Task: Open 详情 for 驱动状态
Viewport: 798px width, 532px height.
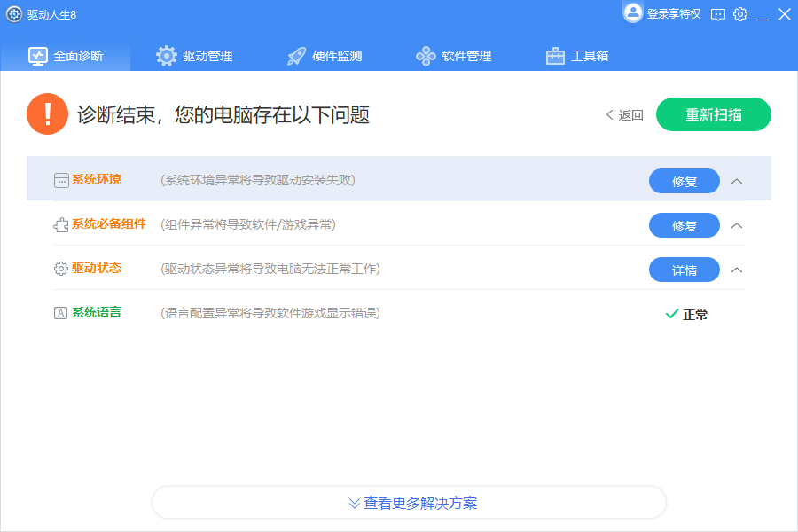Action: point(685,268)
